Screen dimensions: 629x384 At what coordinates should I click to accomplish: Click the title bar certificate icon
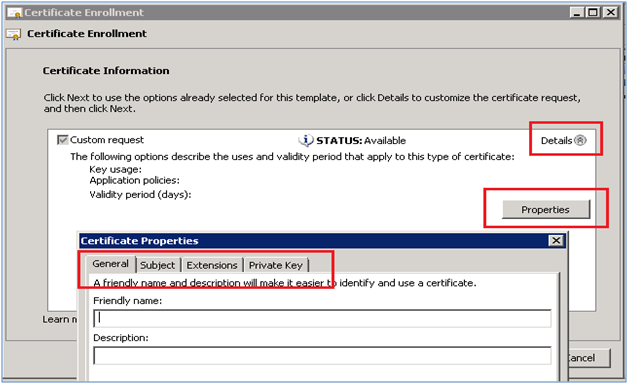coord(15,13)
